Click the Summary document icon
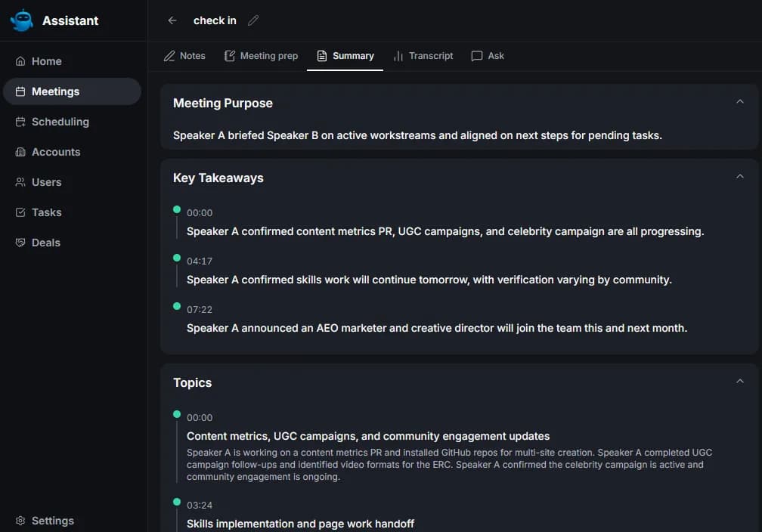Screen dimensions: 762x532 [x=322, y=56]
